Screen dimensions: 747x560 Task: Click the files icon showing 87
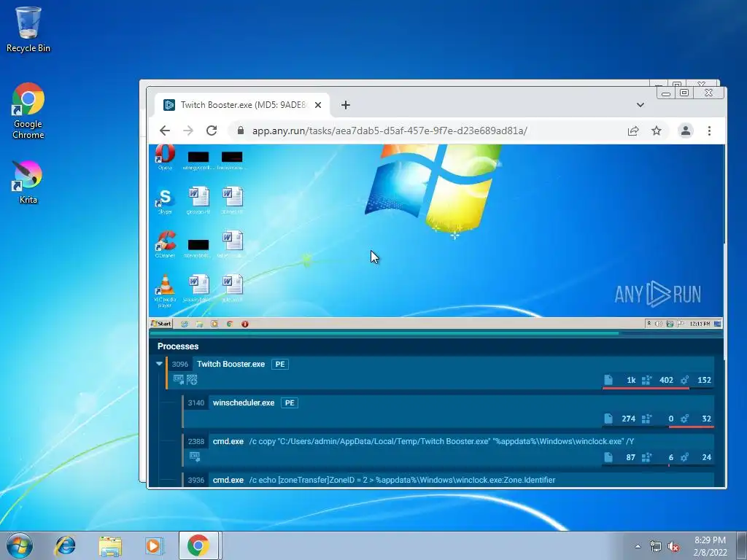pyautogui.click(x=608, y=457)
